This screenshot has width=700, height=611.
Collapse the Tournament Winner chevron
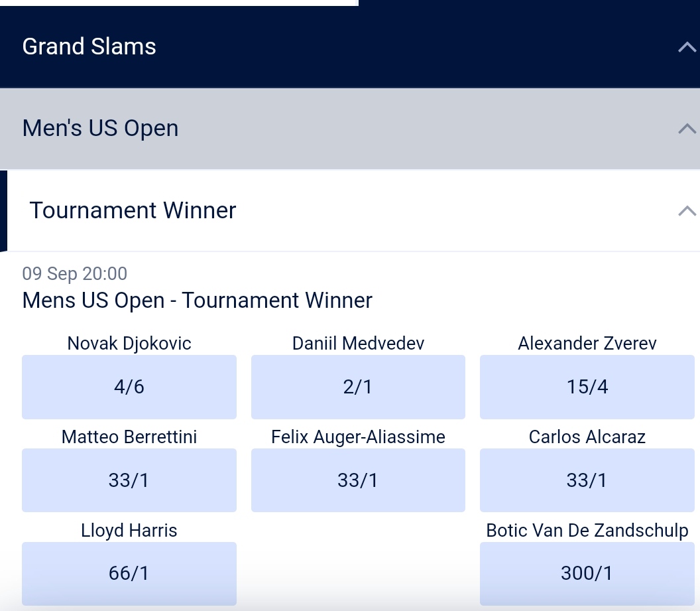click(x=687, y=211)
